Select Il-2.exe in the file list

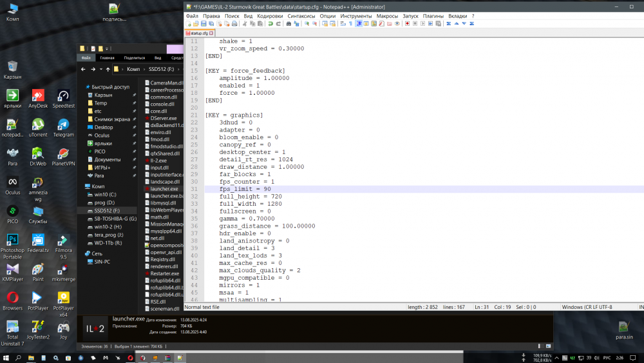click(158, 159)
